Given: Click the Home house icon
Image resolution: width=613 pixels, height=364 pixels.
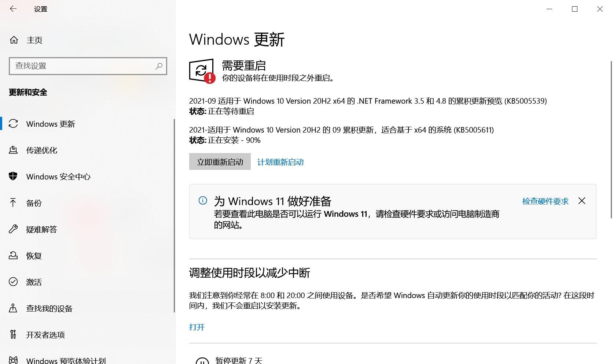Looking at the screenshot, I should tap(14, 40).
